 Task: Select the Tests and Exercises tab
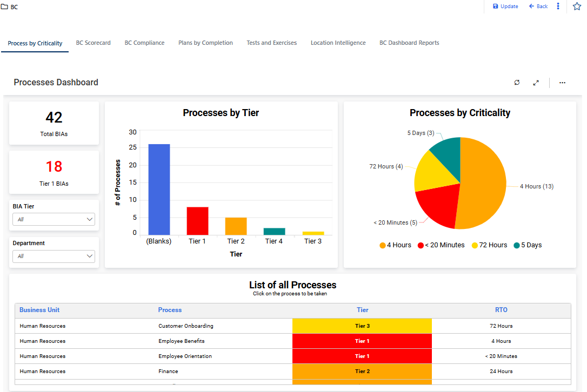click(271, 43)
